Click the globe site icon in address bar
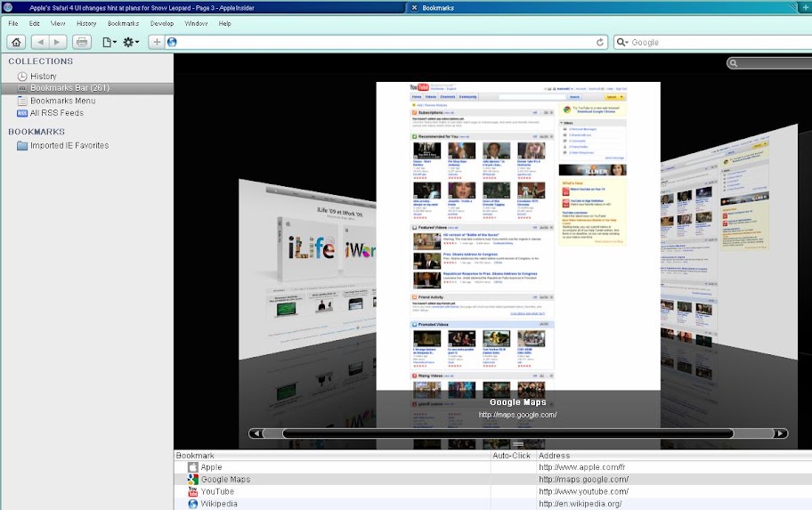This screenshot has height=510, width=812. click(172, 42)
